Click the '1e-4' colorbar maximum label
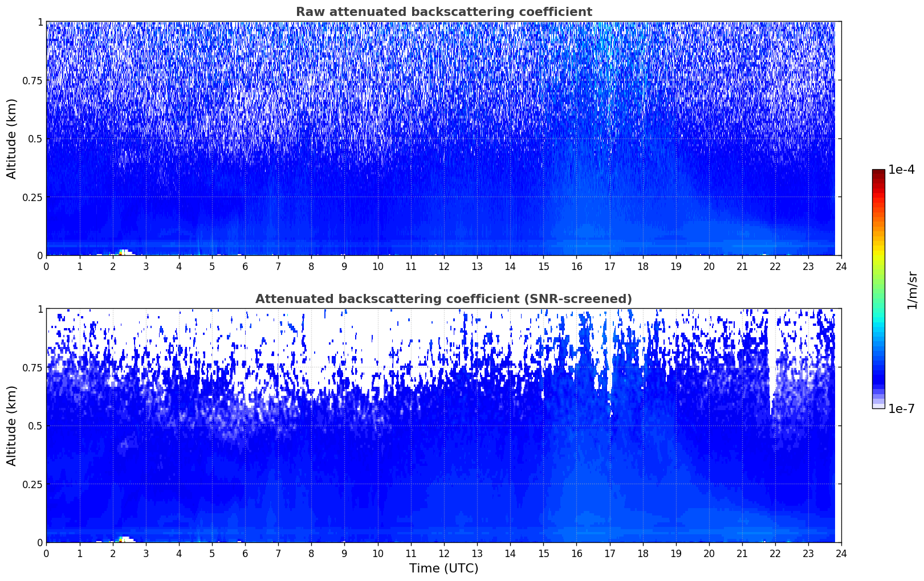Viewport: 924px width, 581px height. point(901,170)
